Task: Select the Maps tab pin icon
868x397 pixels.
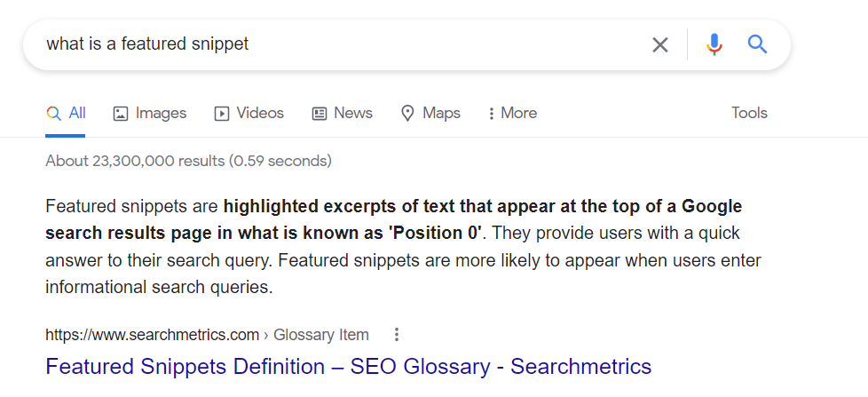Action: pos(407,114)
